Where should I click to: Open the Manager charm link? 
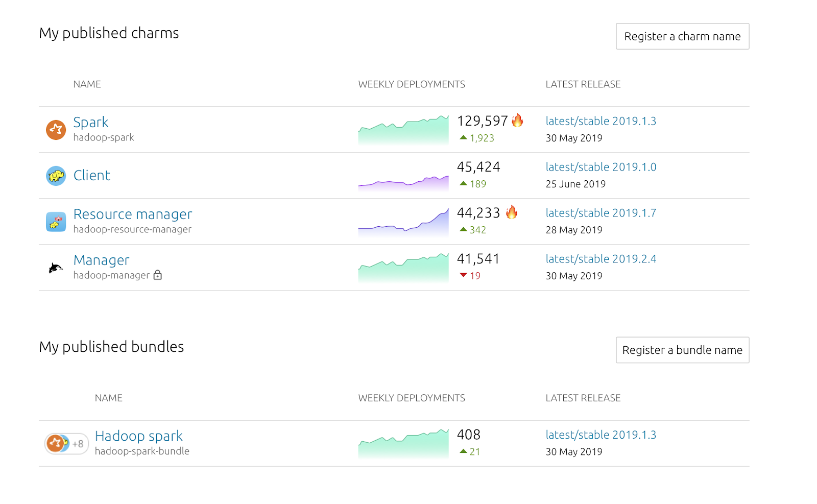tap(102, 260)
